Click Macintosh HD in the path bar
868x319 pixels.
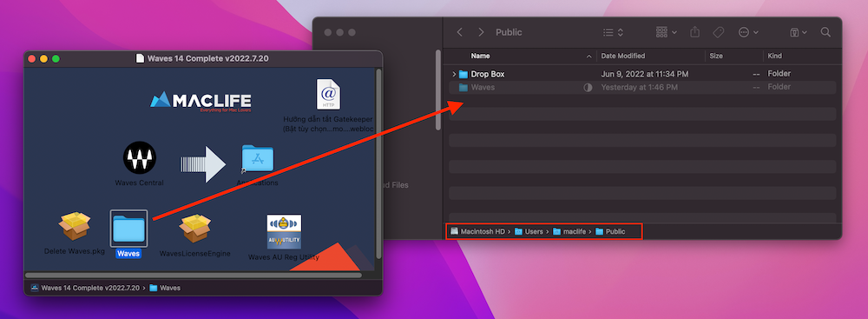pos(477,231)
